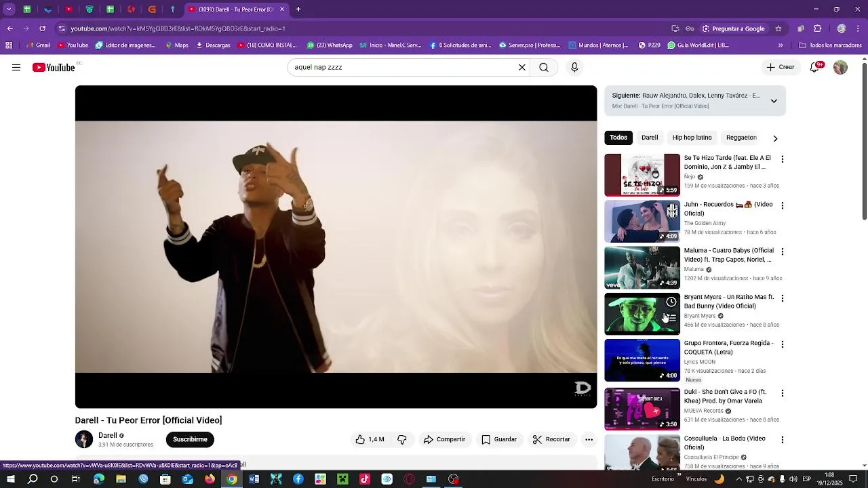The image size is (868, 488).
Task: Open Firefox from the taskbar
Action: 210,479
